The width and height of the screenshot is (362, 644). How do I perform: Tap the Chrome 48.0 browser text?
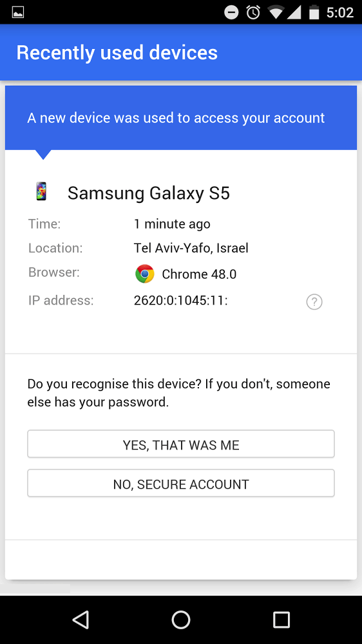click(x=199, y=274)
